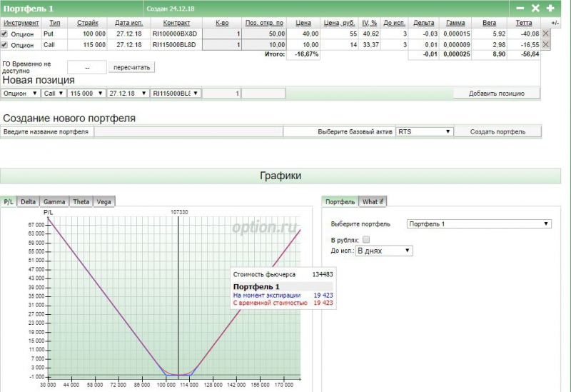Screen dimensions: 571x392
Task: Open the До исп. В днях dropdown
Action: click(384, 251)
